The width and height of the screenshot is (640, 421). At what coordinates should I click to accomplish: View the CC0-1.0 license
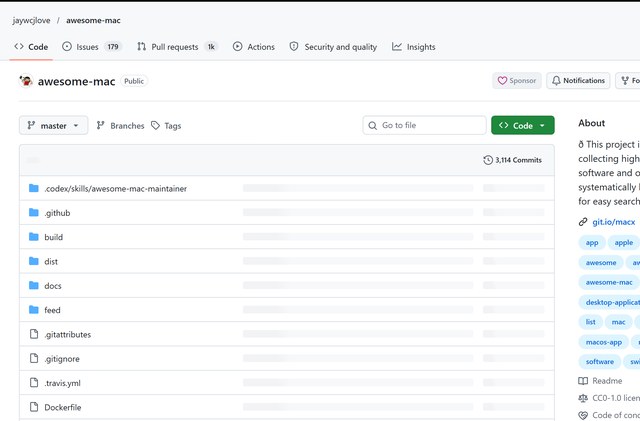click(609, 398)
